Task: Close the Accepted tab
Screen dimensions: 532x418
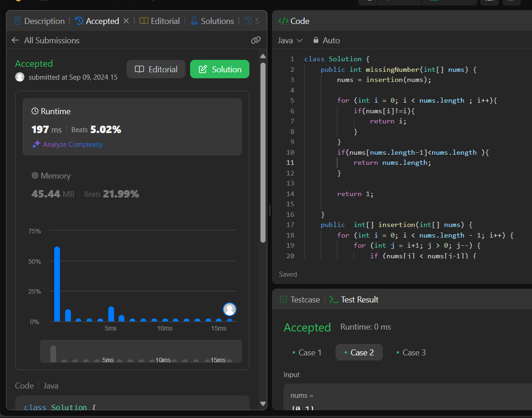Action: click(126, 21)
